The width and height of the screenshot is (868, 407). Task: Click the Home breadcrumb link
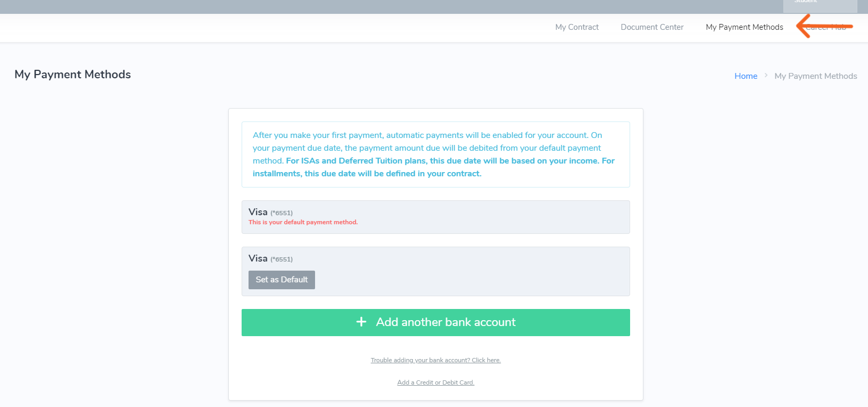746,76
